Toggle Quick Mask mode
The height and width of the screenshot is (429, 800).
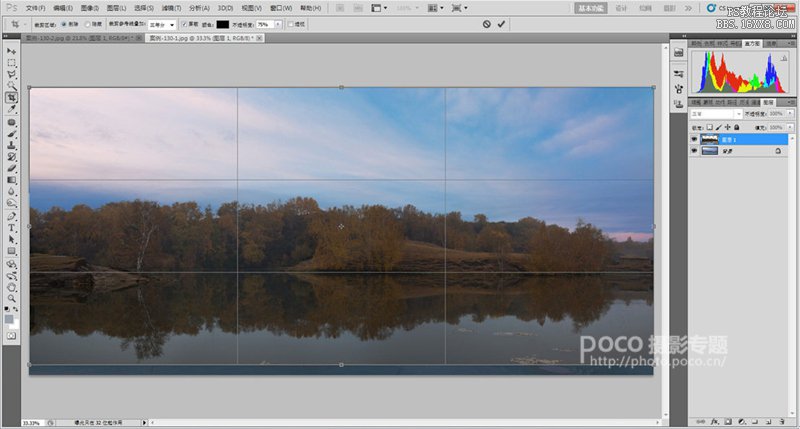coord(11,336)
